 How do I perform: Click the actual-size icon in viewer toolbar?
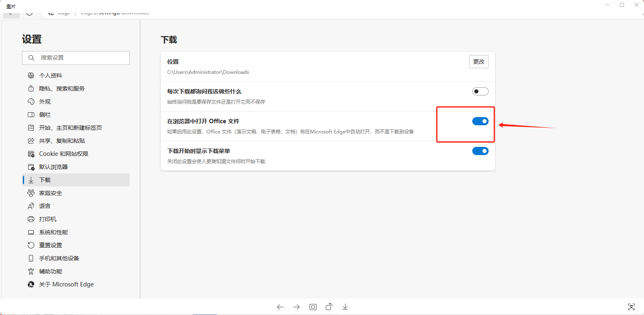pos(313,307)
